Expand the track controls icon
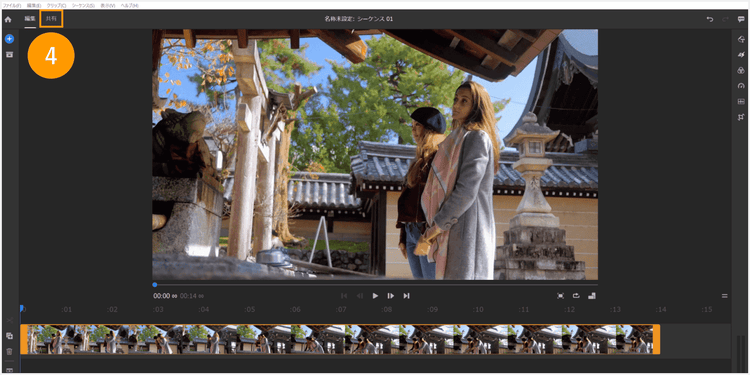 (10, 370)
